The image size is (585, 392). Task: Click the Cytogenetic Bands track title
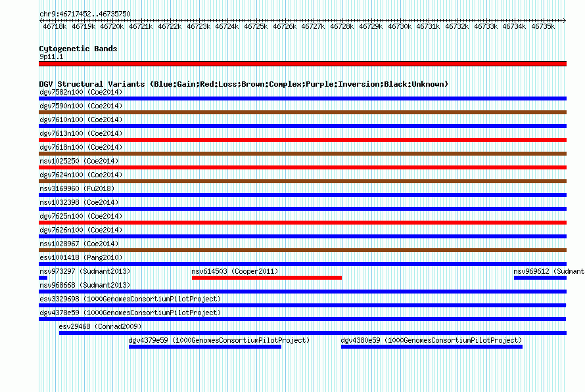pyautogui.click(x=78, y=49)
